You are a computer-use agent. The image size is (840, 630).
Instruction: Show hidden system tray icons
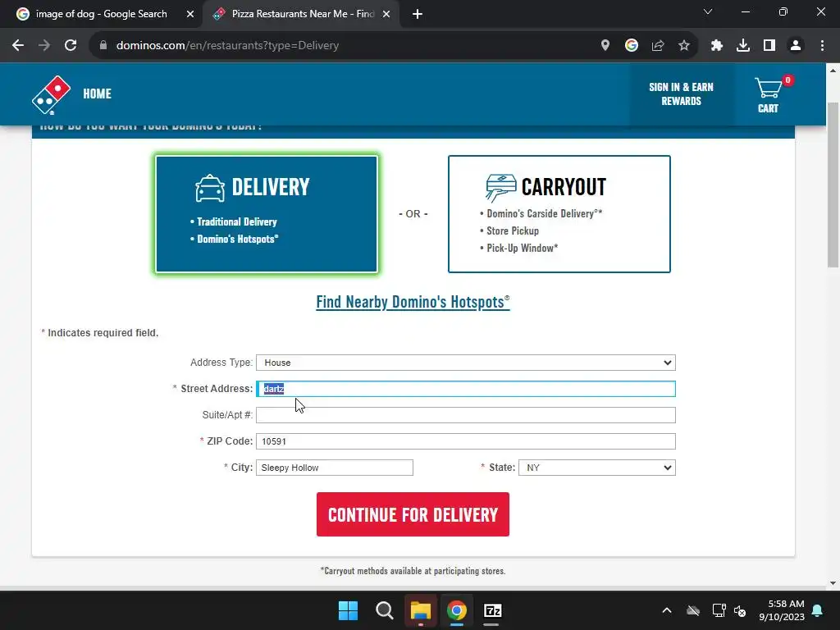tap(667, 610)
